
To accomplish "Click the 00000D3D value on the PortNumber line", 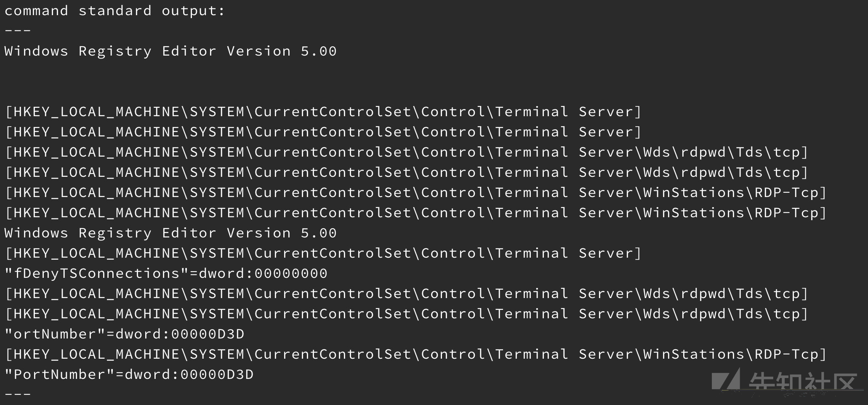I will 217,374.
